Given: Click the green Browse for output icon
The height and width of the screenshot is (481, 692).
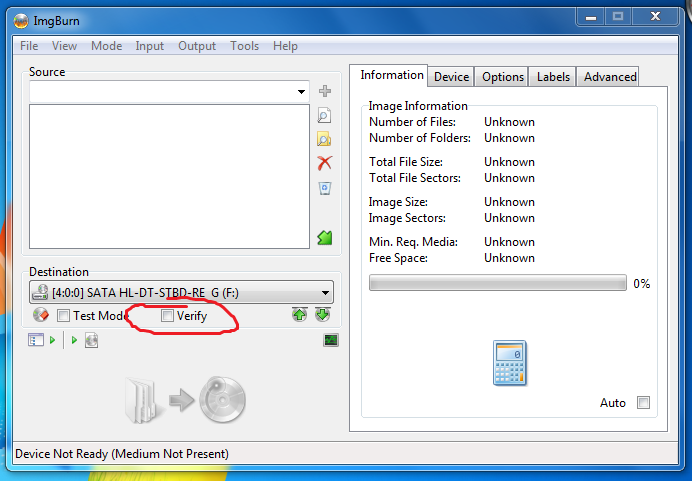Looking at the screenshot, I should 325,238.
